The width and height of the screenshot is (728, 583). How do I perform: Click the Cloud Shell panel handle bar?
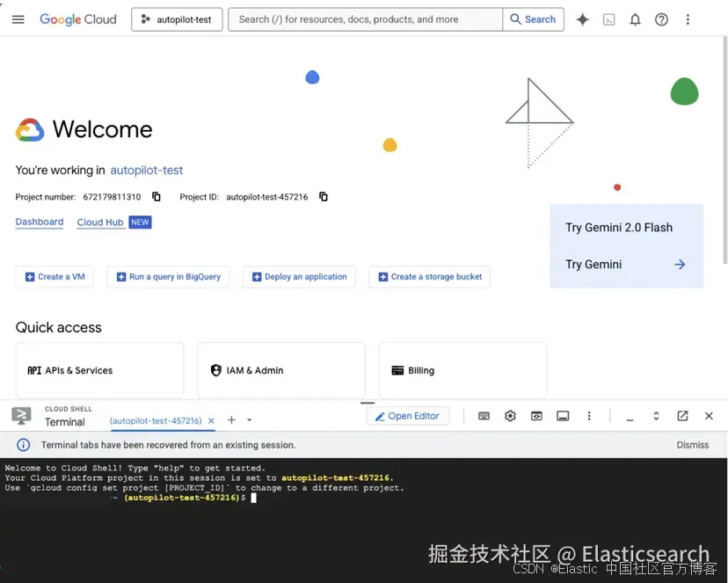pyautogui.click(x=368, y=403)
